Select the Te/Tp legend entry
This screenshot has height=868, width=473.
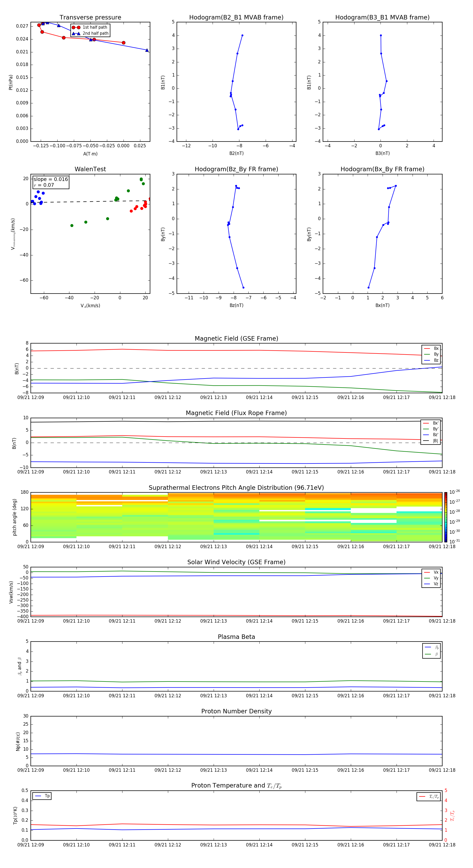coord(429,796)
